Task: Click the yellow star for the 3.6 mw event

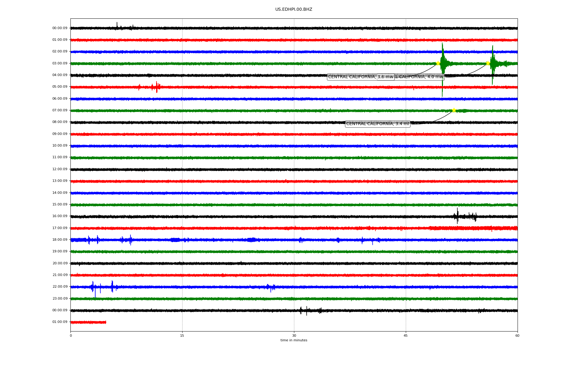Action: (438, 63)
